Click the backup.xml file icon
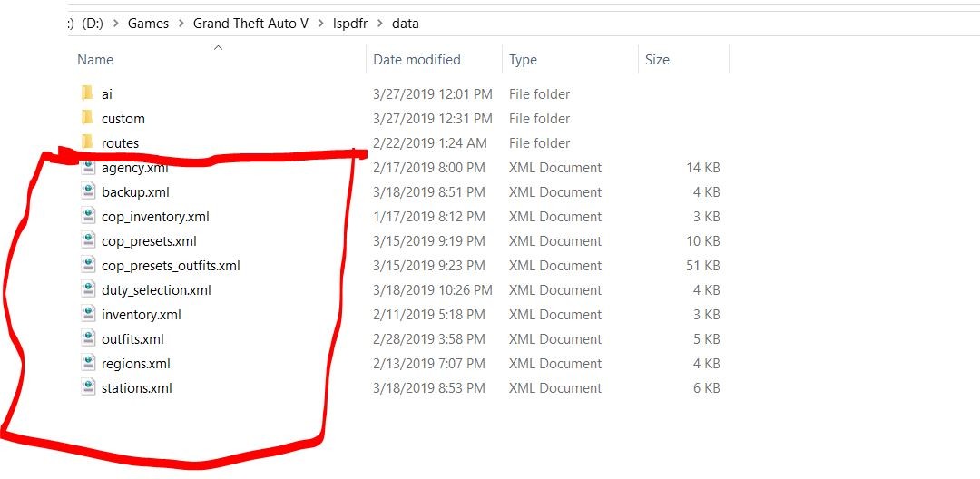Image resolution: width=980 pixels, height=479 pixels. click(88, 191)
